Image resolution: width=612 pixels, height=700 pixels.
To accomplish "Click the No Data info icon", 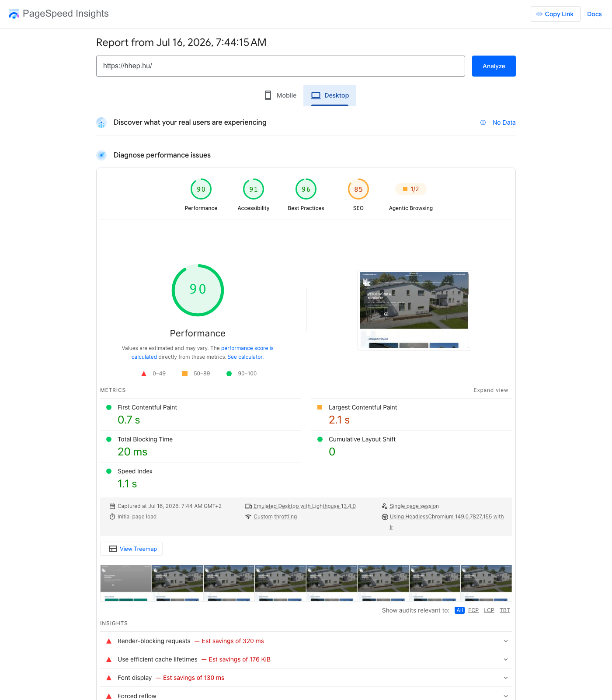I will [483, 122].
